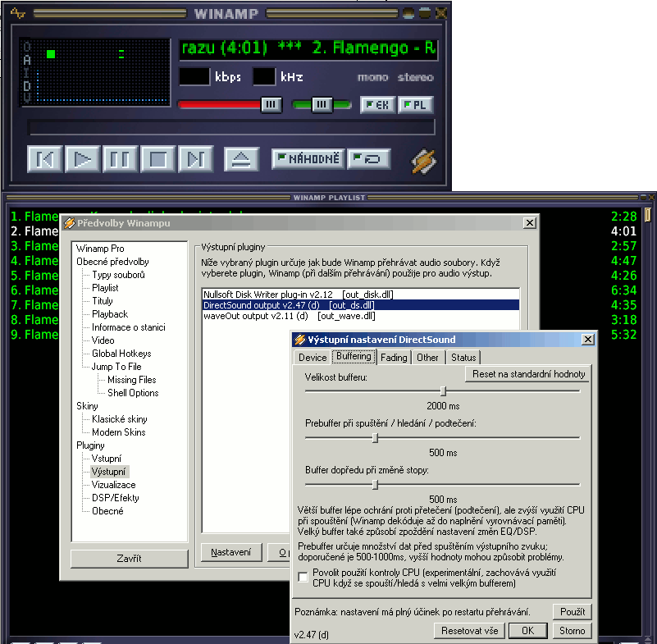Screen dimensions: 657x644
Task: Click the Velikost bufferu slider handle
Action: (443, 391)
